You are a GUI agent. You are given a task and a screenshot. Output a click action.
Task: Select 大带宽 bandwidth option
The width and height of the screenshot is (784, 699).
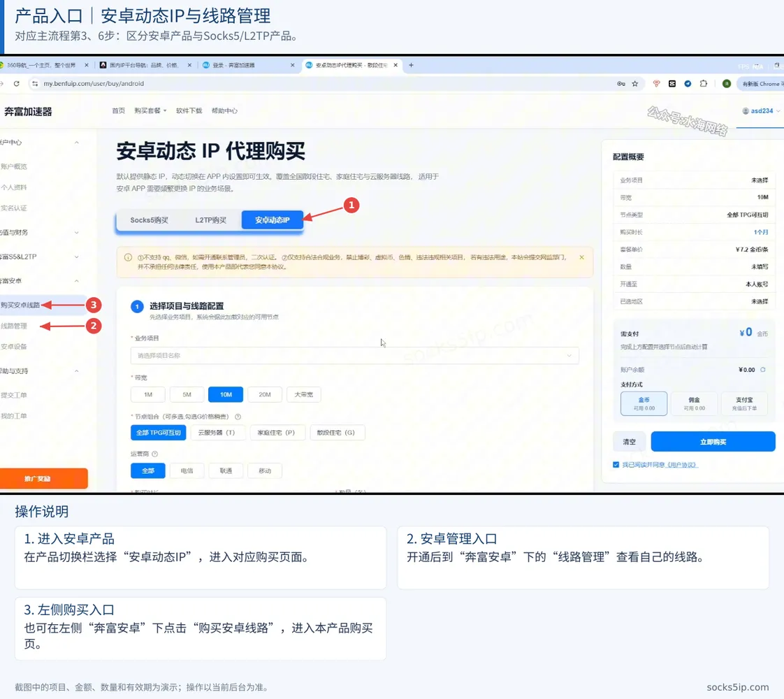(304, 394)
